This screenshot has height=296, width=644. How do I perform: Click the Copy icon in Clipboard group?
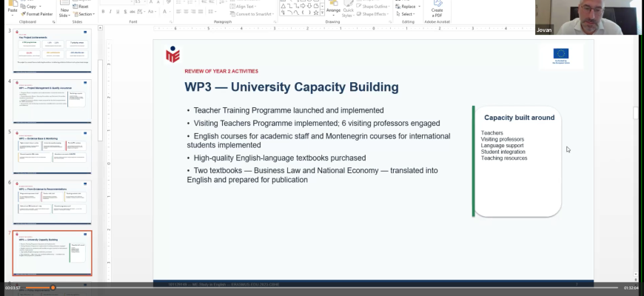pyautogui.click(x=23, y=7)
